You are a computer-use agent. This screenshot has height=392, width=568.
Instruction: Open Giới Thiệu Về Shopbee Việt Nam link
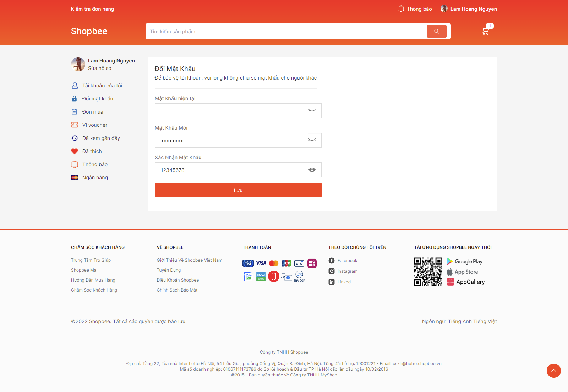click(190, 260)
